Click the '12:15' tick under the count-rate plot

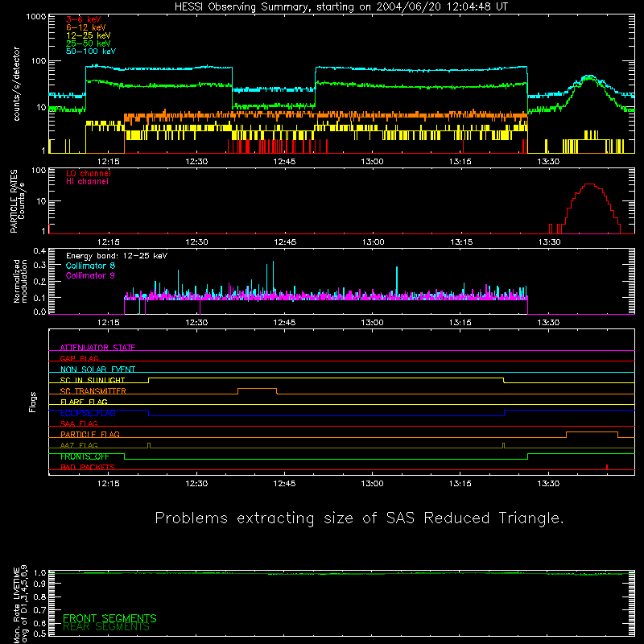[109, 162]
